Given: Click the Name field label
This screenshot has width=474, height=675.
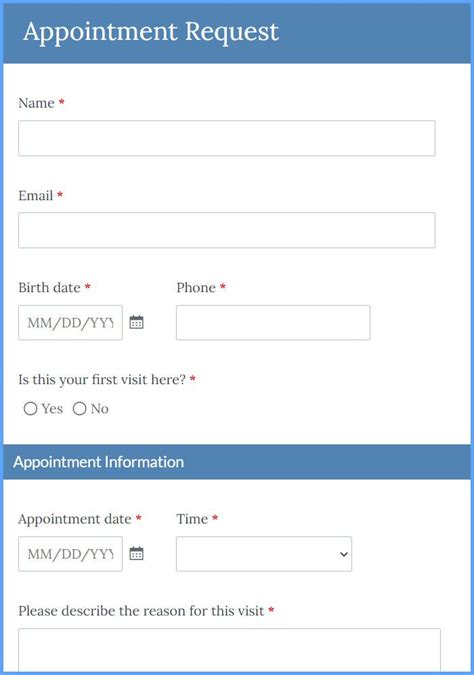Looking at the screenshot, I should pyautogui.click(x=37, y=103).
